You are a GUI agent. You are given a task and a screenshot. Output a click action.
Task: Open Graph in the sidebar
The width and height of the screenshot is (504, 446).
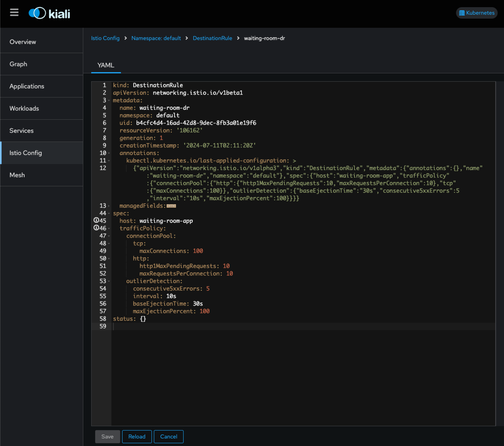pos(42,64)
